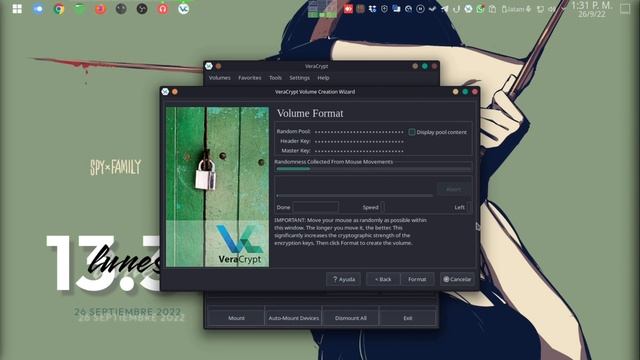The height and width of the screenshot is (360, 640).
Task: Click the orange pin dot on VeraCrypt main title bar
Action: coord(218,66)
